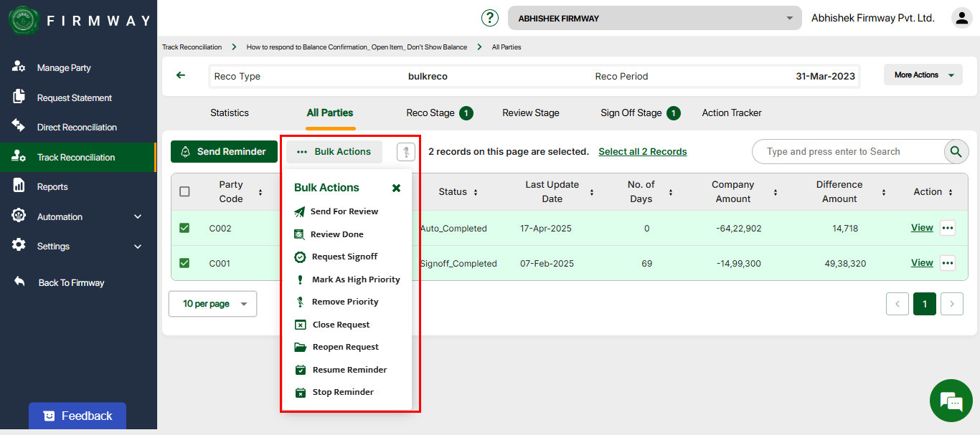
Task: Toggle the select-all header checkbox
Action: point(184,191)
